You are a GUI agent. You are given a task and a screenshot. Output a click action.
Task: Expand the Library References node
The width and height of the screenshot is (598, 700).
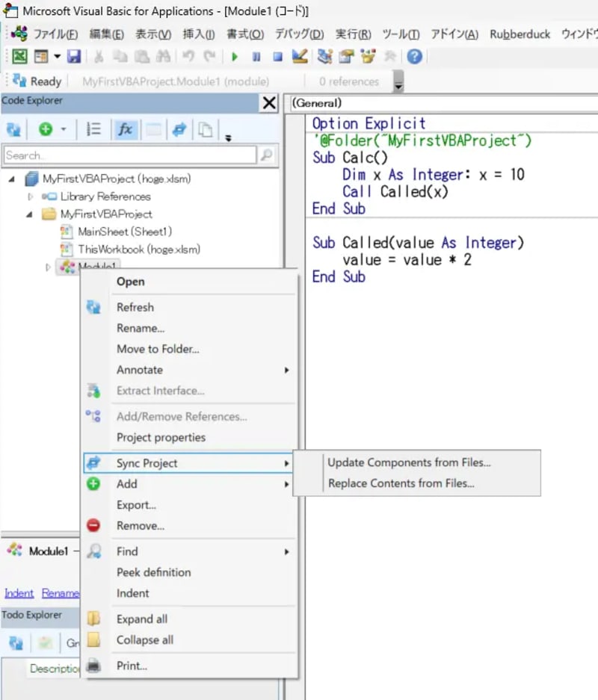[x=31, y=196]
